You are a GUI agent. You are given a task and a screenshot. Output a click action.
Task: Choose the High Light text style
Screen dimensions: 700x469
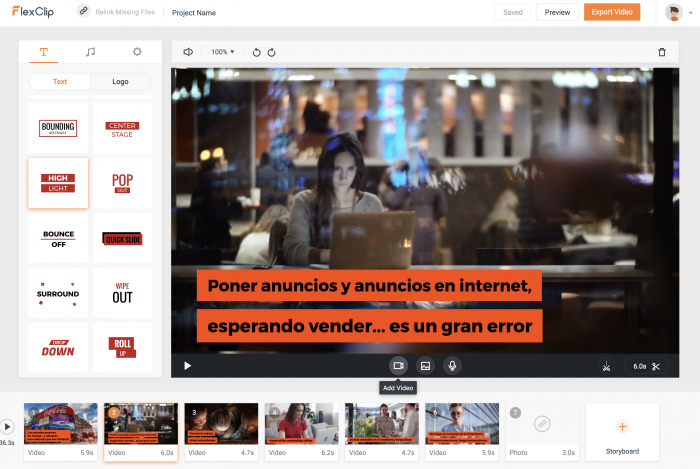pos(58,183)
